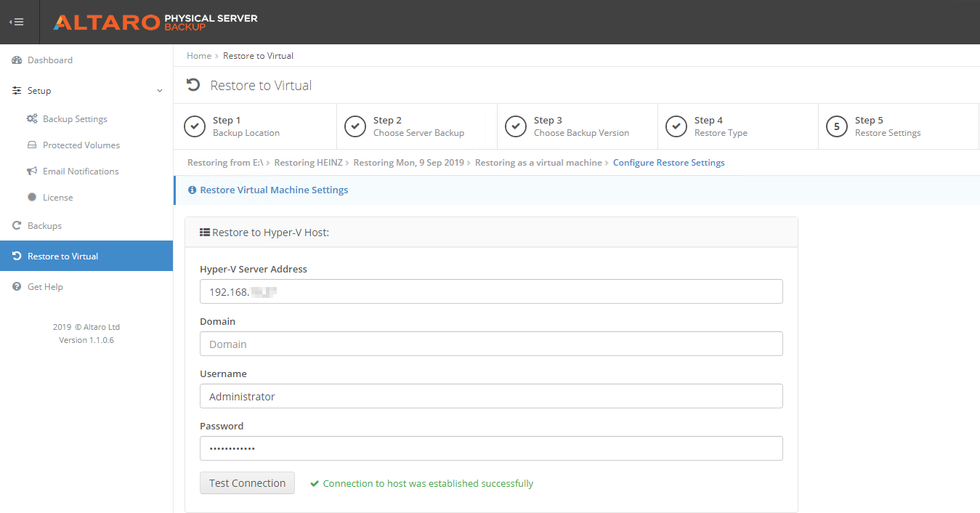
Task: Click the Password input field
Action: [x=491, y=448]
